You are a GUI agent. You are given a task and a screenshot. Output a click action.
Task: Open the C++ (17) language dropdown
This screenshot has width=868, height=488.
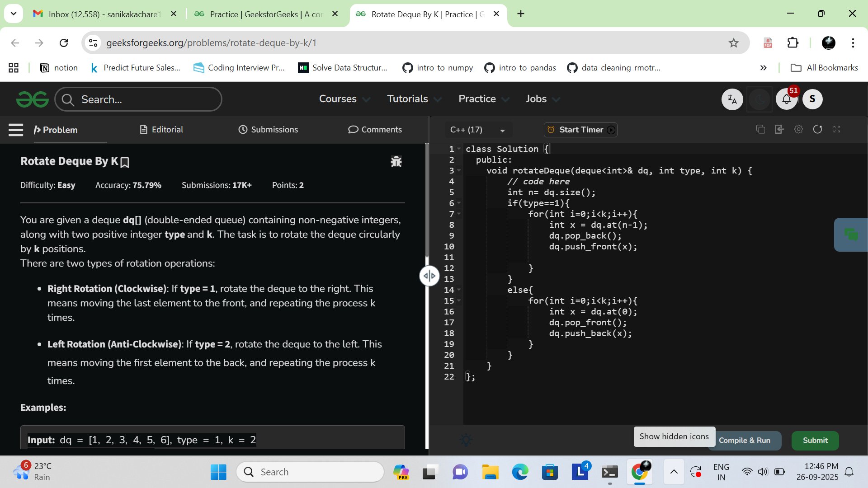[477, 130]
